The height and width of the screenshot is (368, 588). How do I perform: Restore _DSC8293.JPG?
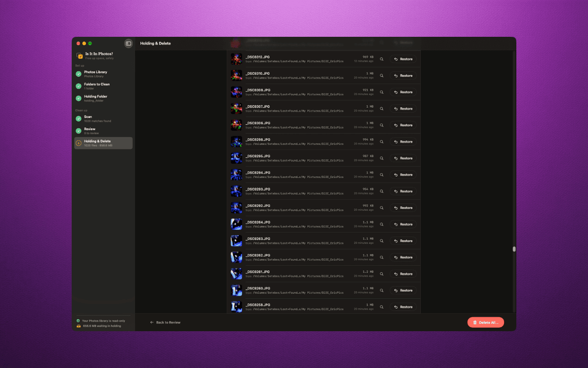(403, 191)
